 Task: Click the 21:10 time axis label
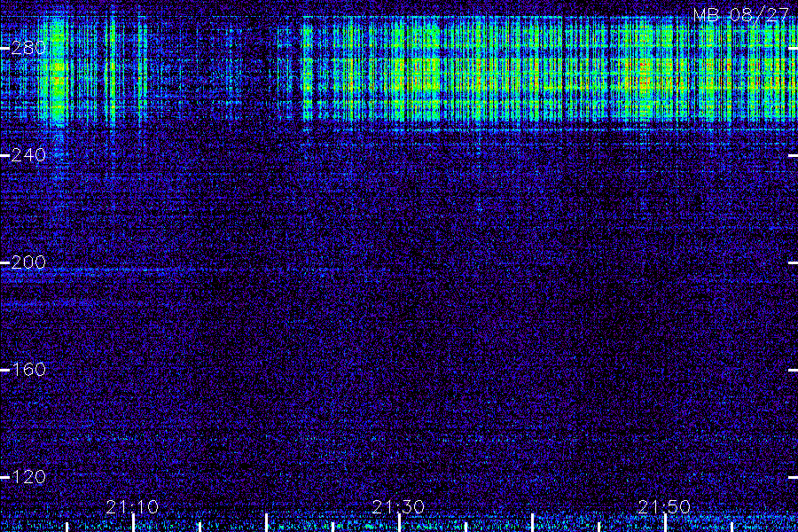pos(132,507)
